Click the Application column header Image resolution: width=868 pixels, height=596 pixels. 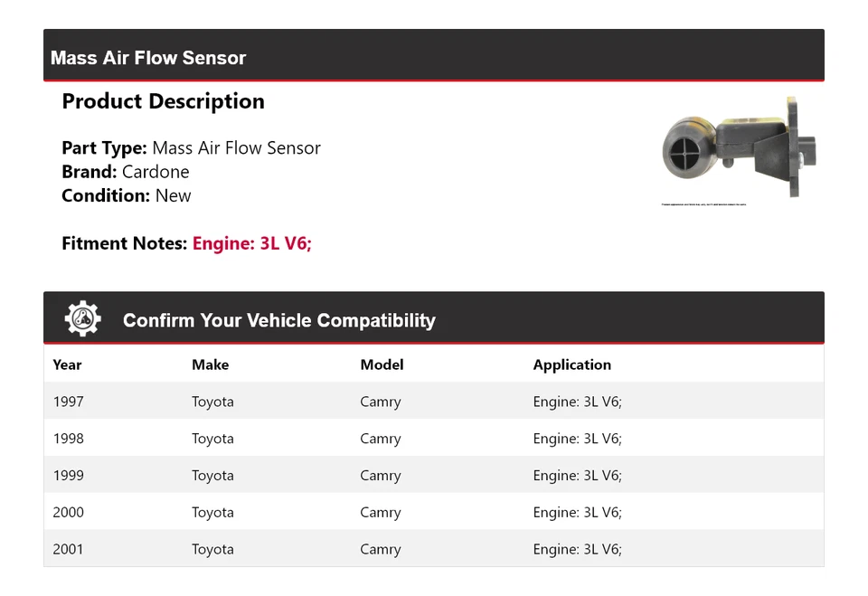point(571,364)
